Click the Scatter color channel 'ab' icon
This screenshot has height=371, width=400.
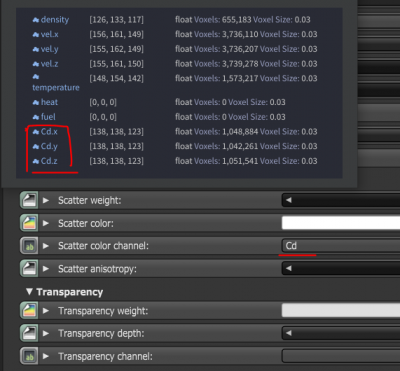[30, 246]
